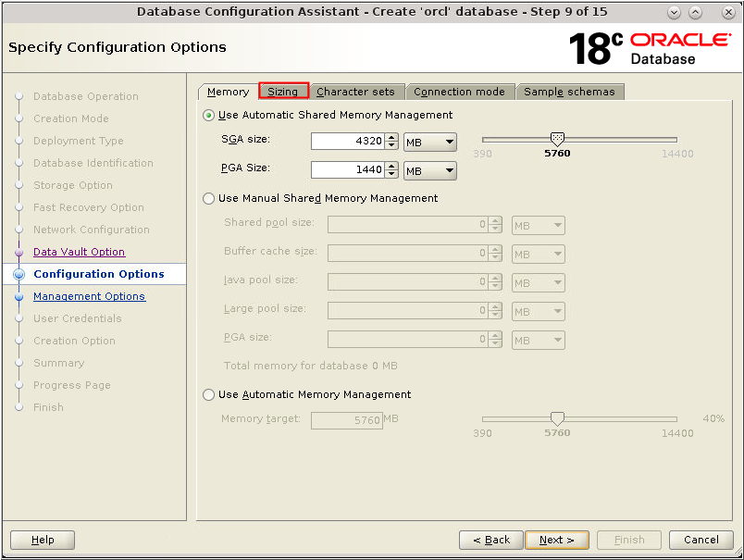This screenshot has height=560, width=744.
Task: Click the Creation Mode step
Action: (71, 118)
